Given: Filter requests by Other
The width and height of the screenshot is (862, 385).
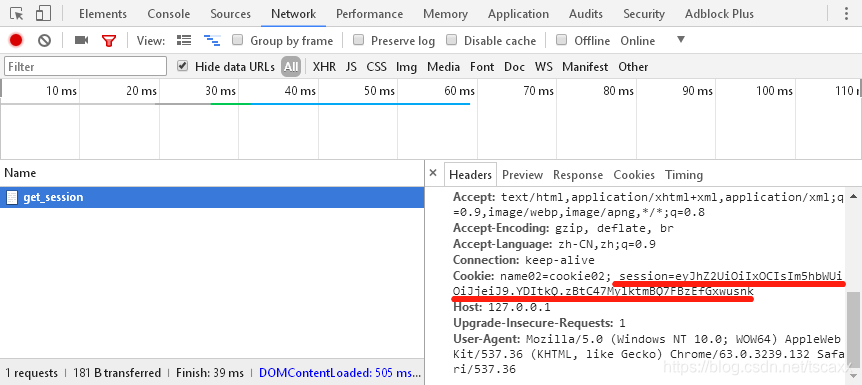Looking at the screenshot, I should pos(633,67).
